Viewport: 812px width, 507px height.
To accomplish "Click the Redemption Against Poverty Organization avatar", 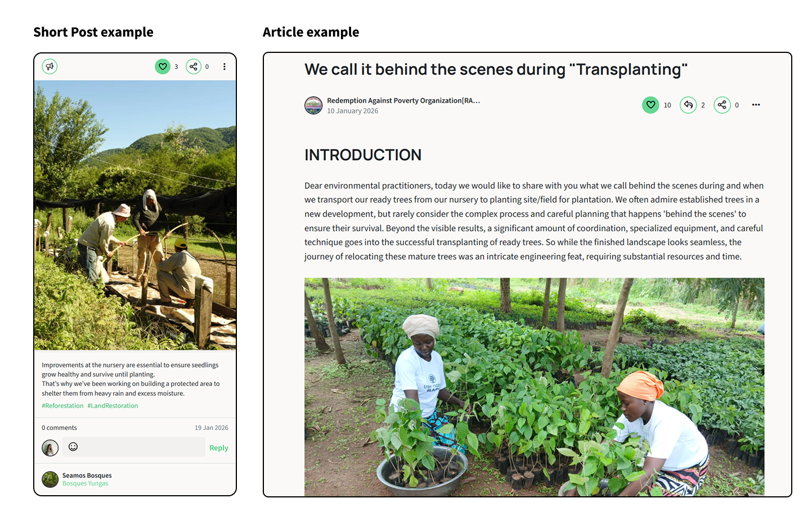I will pyautogui.click(x=313, y=105).
